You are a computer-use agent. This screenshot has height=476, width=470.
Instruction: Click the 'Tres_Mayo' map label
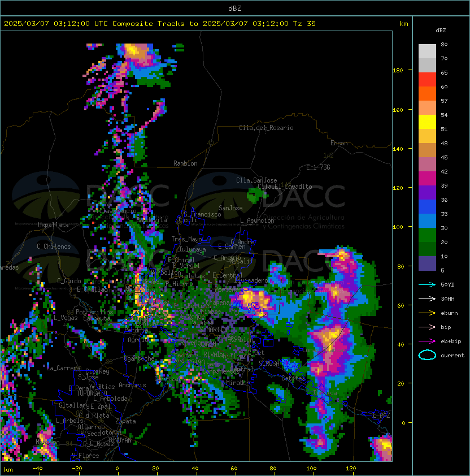point(186,239)
